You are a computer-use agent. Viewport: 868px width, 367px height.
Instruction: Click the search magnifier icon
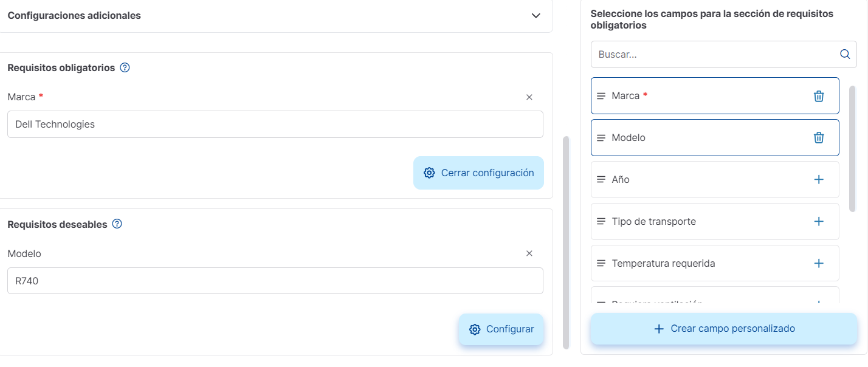[x=845, y=54]
